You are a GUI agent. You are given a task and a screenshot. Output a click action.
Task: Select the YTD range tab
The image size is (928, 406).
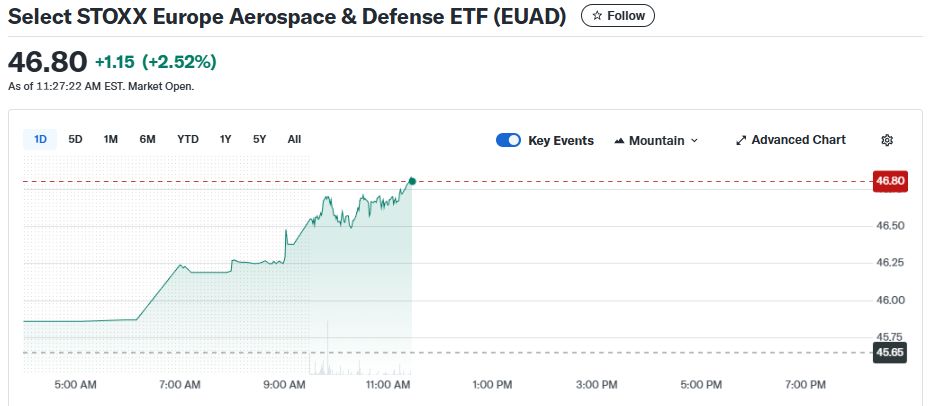click(188, 139)
